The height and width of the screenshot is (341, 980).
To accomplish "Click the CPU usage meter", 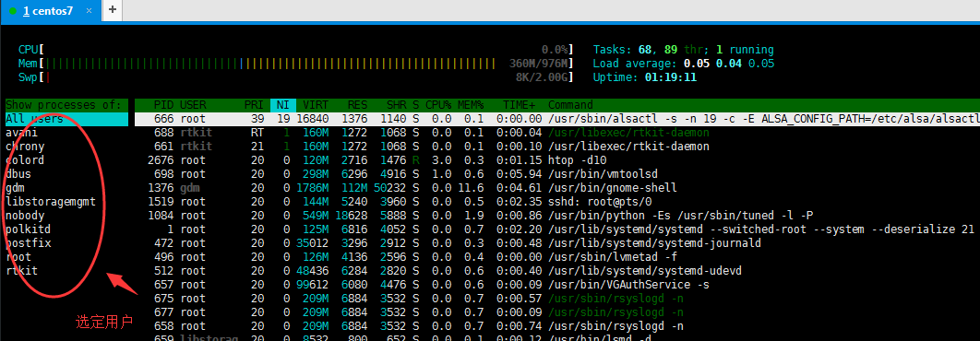I will [x=296, y=50].
